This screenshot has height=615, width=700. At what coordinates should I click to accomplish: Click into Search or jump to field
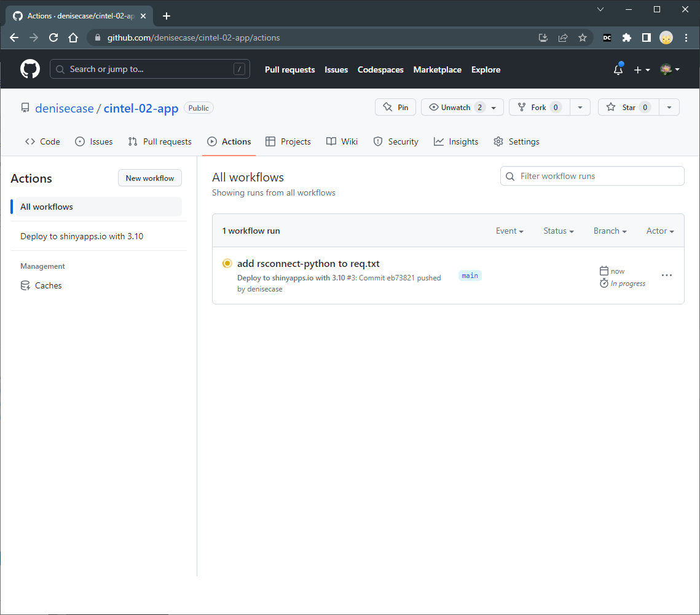point(149,69)
